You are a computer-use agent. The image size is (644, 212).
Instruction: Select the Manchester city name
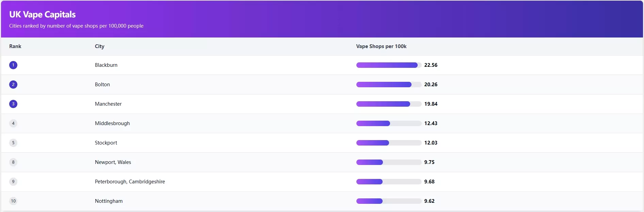(108, 104)
